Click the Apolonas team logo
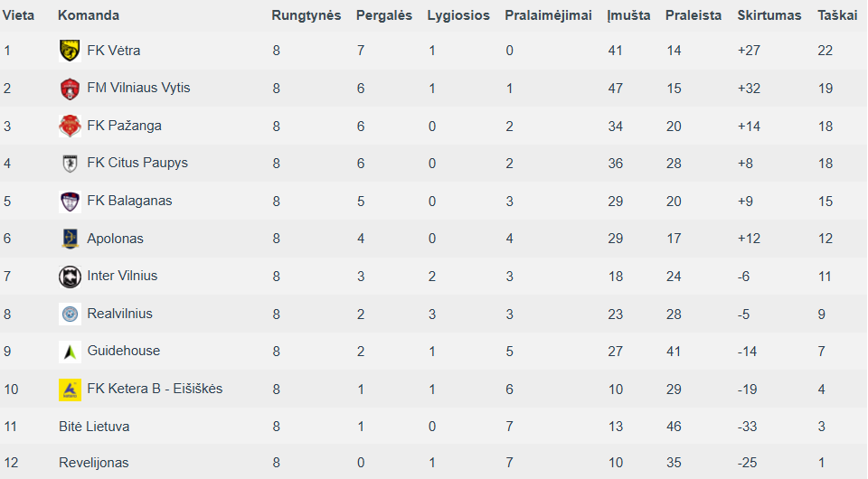This screenshot has height=479, width=868. tap(70, 239)
